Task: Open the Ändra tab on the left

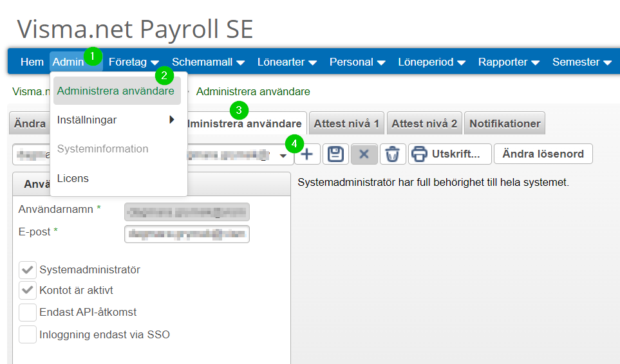Action: pos(30,123)
